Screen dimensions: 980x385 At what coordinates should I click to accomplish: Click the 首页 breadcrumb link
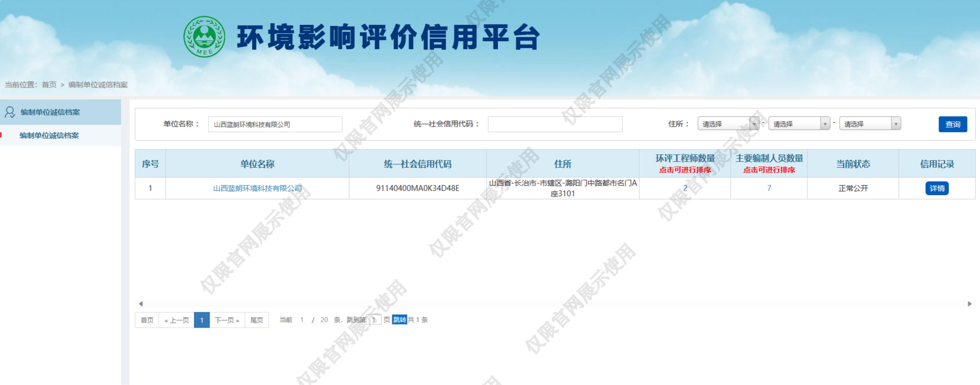pyautogui.click(x=49, y=85)
